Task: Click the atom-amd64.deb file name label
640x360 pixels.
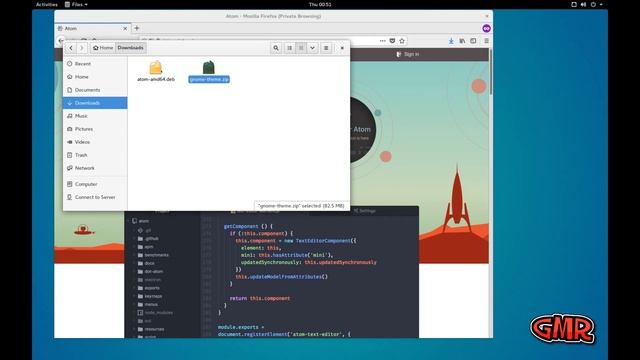Action: 156,79
